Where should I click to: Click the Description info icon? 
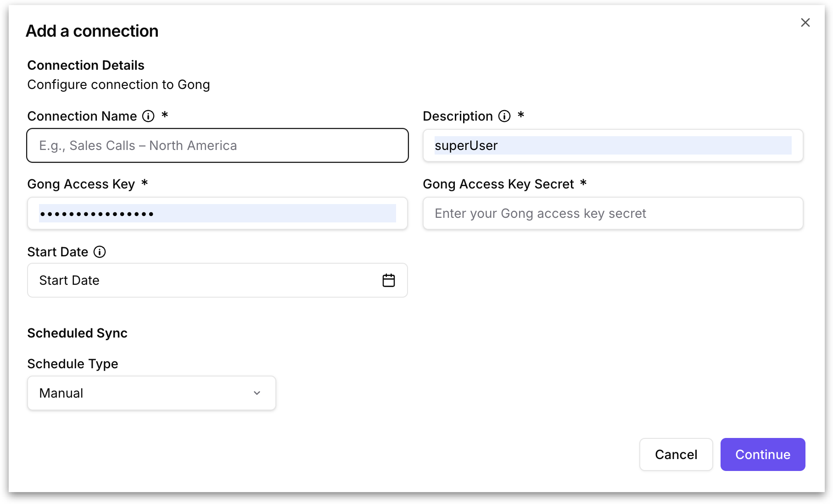pos(504,116)
